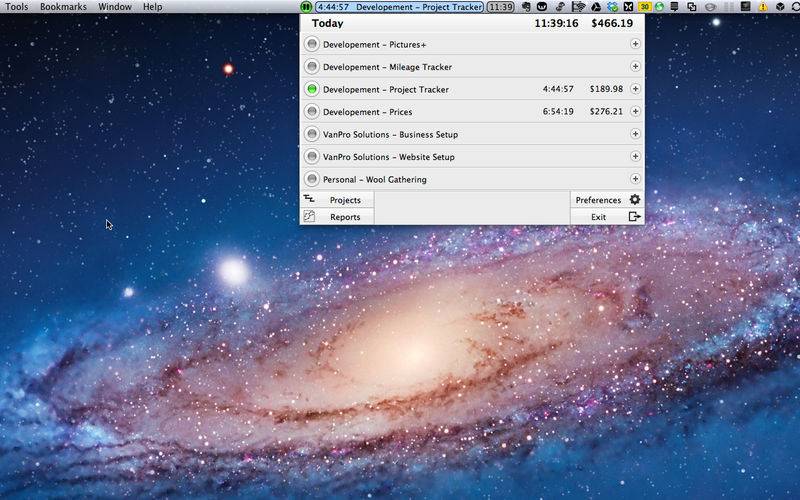Select the Developement – Pictures+ project name
This screenshot has width=800, height=500.
(x=374, y=45)
